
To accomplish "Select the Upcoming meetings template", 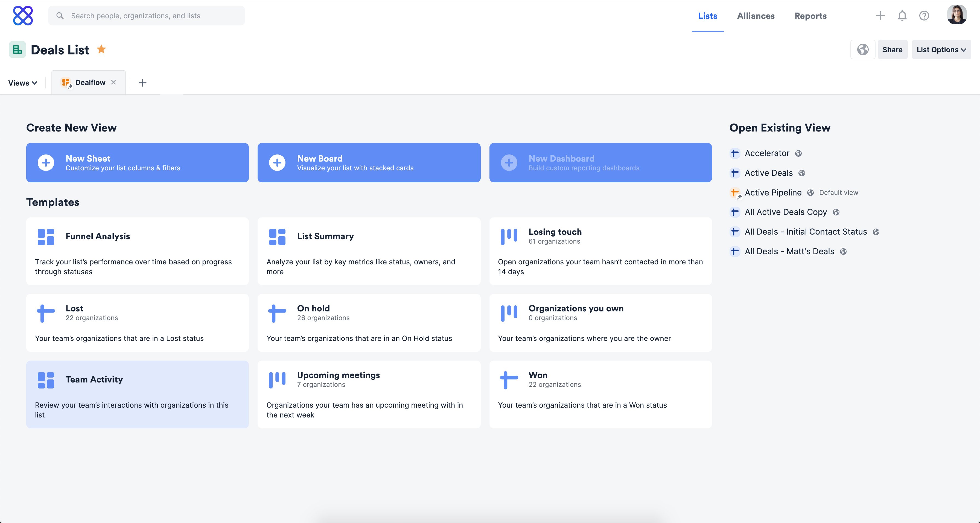I will 369,395.
